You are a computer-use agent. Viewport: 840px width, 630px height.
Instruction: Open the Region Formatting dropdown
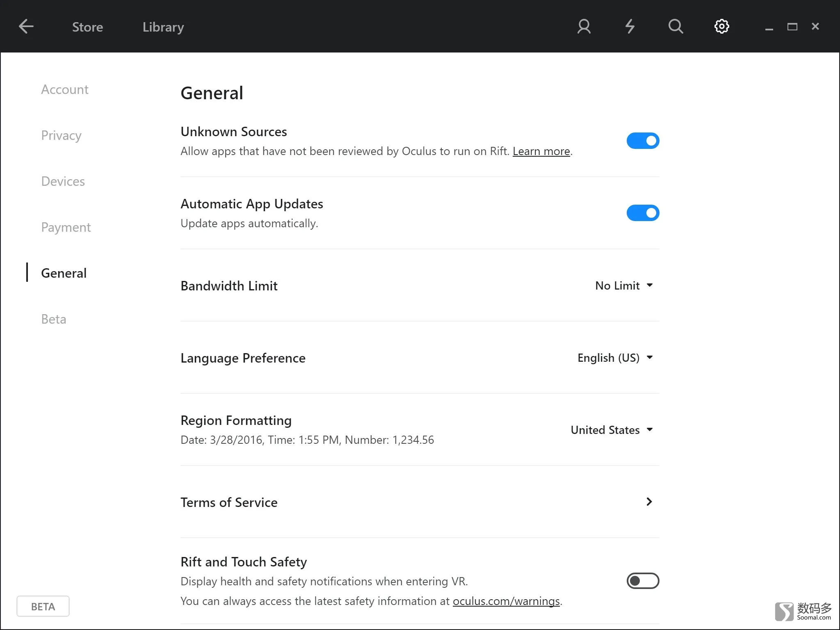click(x=612, y=430)
